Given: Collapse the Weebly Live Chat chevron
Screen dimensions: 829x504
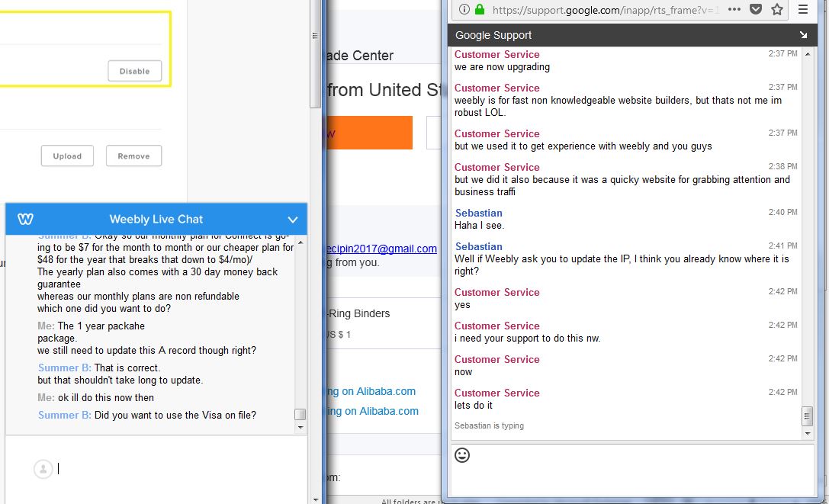Looking at the screenshot, I should pyautogui.click(x=292, y=220).
